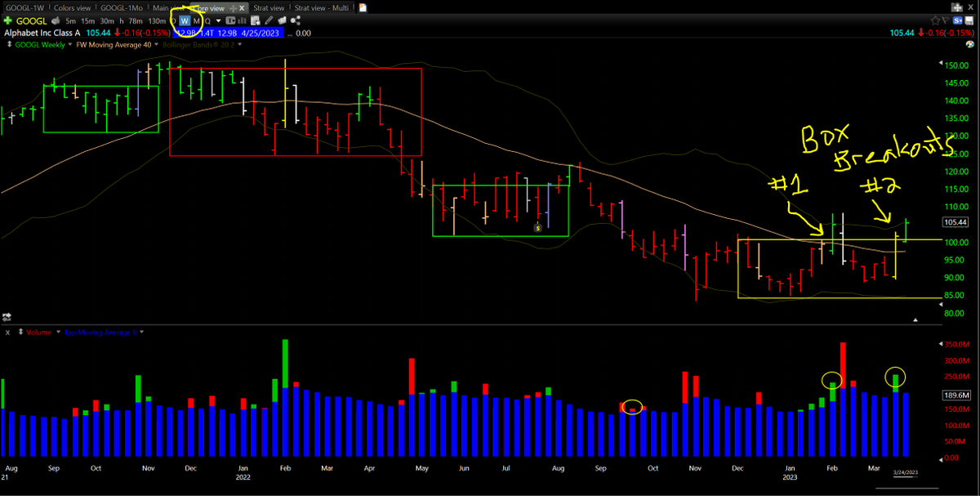Click the GOOGL Weekly legend label
Image resolution: width=980 pixels, height=496 pixels.
pos(40,44)
